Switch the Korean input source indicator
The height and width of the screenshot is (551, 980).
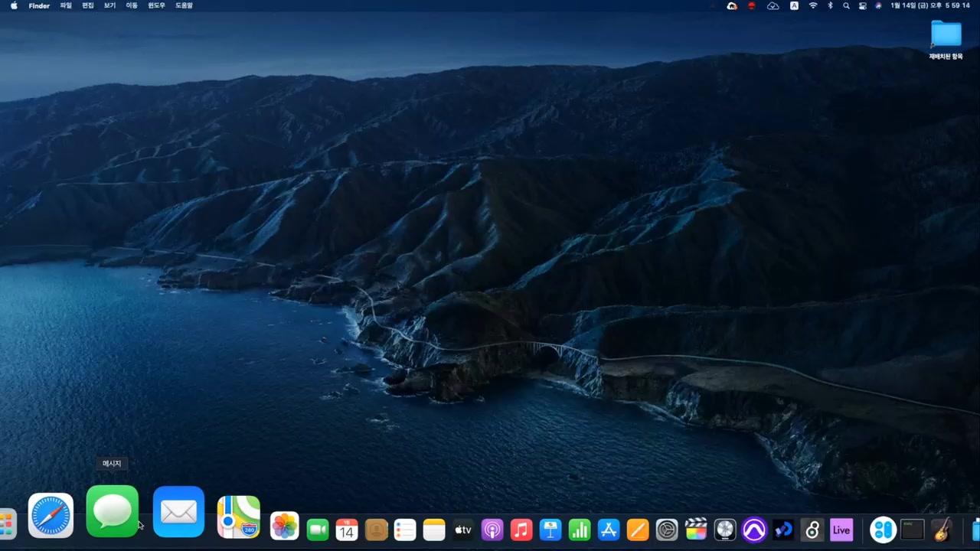794,5
